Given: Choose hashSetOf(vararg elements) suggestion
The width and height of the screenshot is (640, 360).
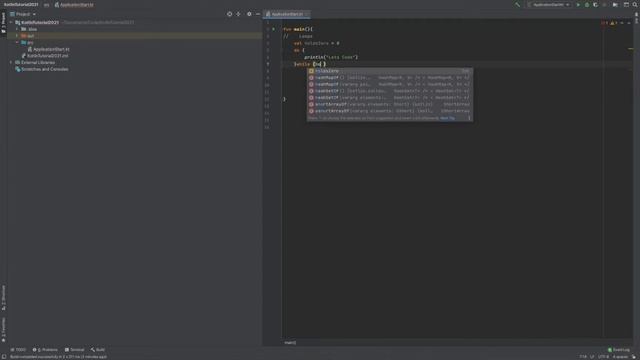Looking at the screenshot, I should point(390,98).
